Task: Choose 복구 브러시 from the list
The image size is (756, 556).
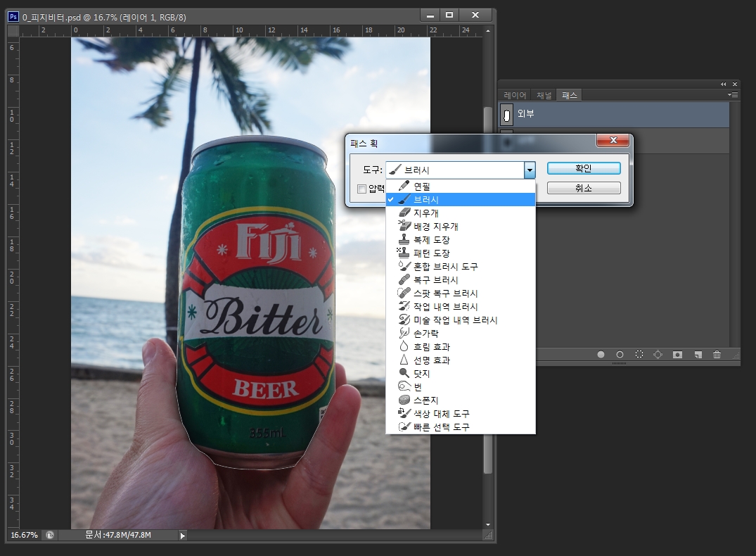Action: (x=461, y=280)
